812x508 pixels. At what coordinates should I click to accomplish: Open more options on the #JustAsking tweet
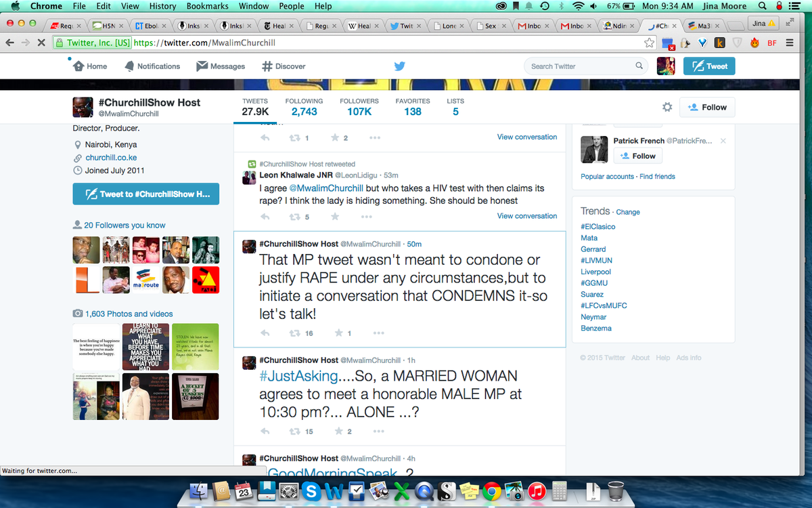[x=378, y=431]
